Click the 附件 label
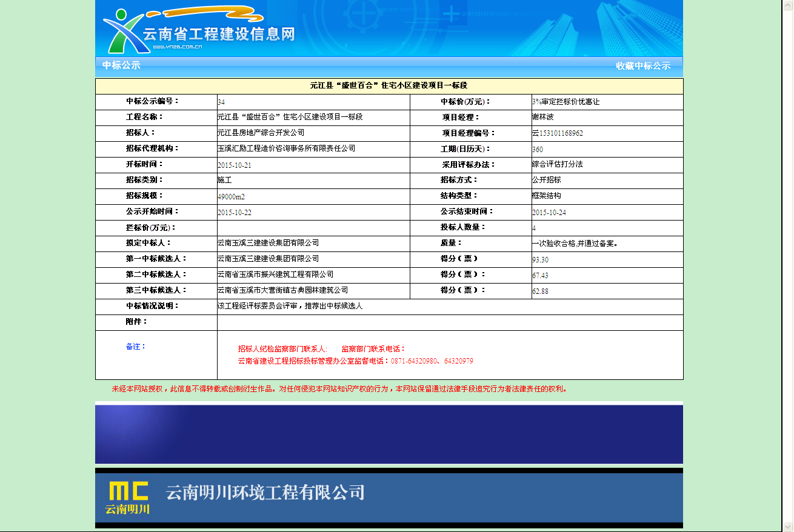This screenshot has height=532, width=794. 137,322
